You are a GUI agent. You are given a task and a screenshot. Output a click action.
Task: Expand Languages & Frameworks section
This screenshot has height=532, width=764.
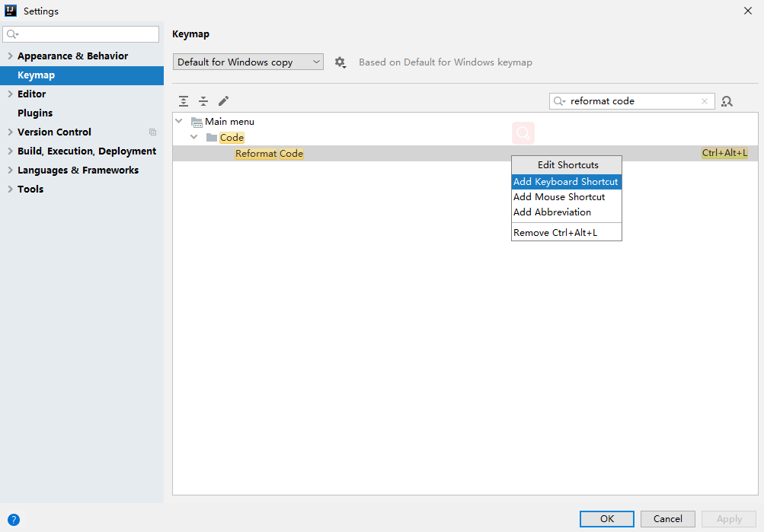(x=10, y=170)
